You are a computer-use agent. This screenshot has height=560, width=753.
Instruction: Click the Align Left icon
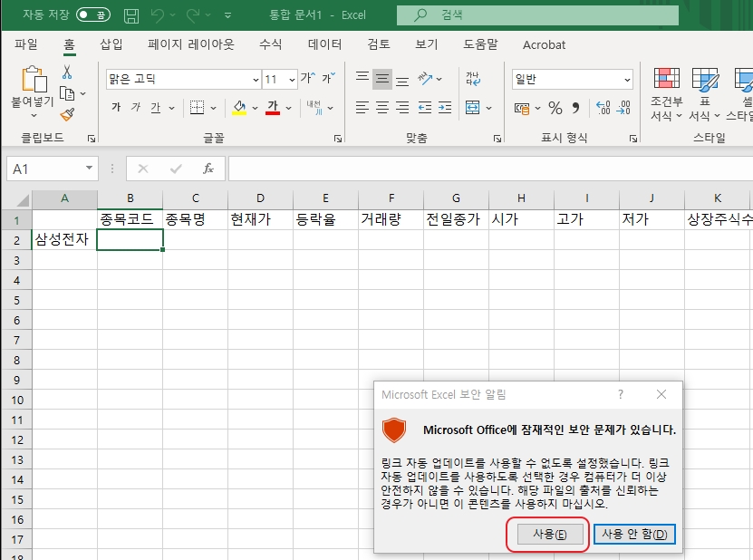tap(362, 108)
